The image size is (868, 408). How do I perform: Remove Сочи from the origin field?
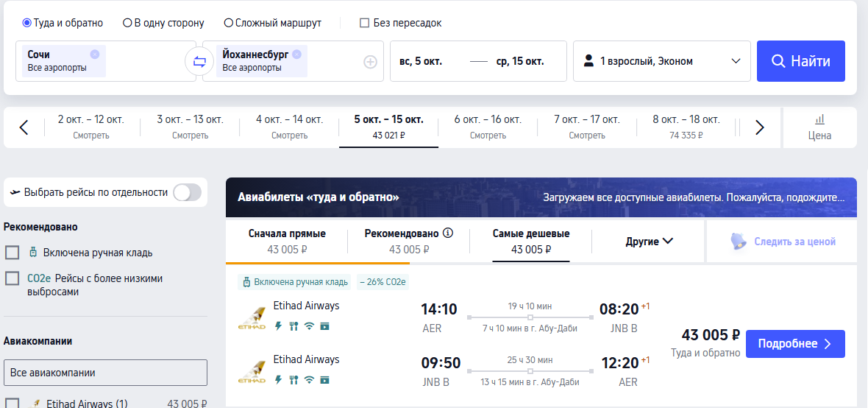[95, 54]
